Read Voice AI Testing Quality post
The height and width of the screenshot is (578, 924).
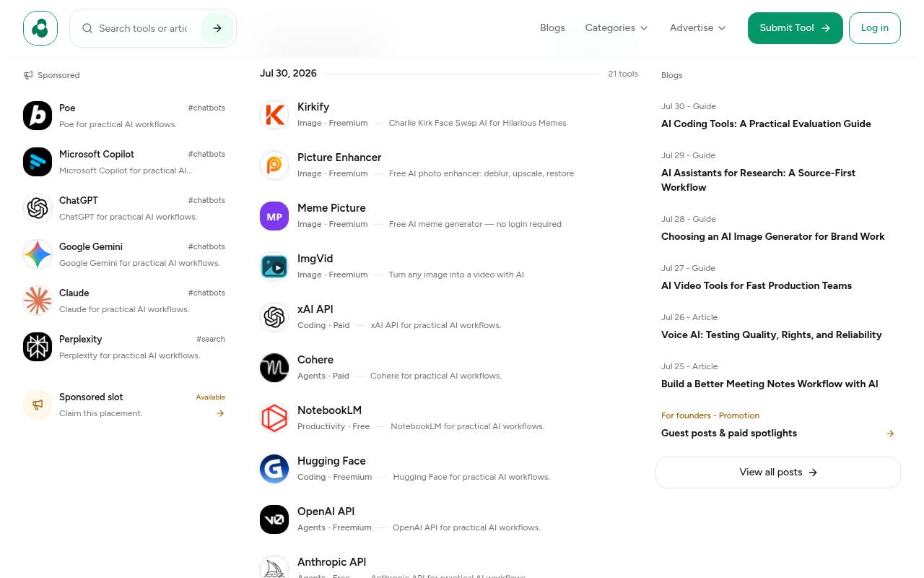pos(772,335)
